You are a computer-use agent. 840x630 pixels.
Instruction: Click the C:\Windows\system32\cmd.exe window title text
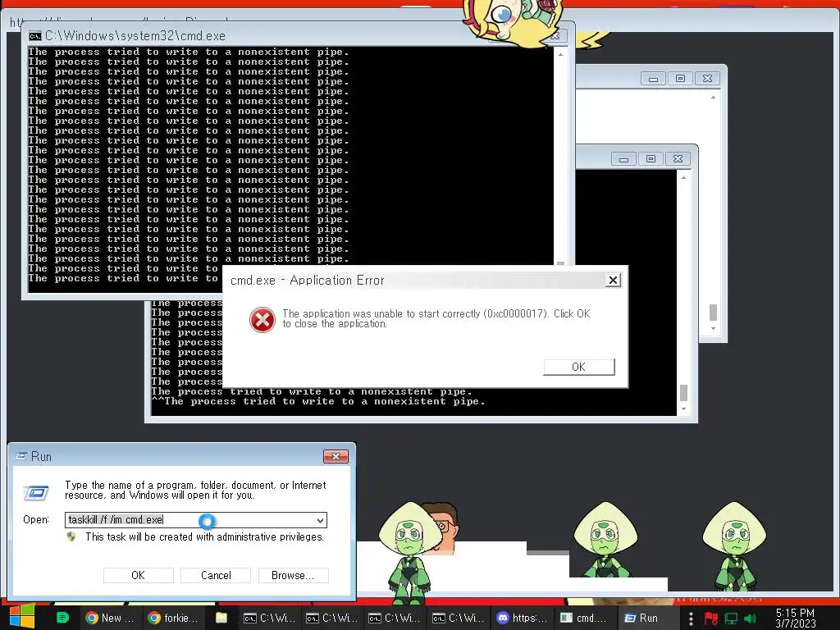coord(135,36)
